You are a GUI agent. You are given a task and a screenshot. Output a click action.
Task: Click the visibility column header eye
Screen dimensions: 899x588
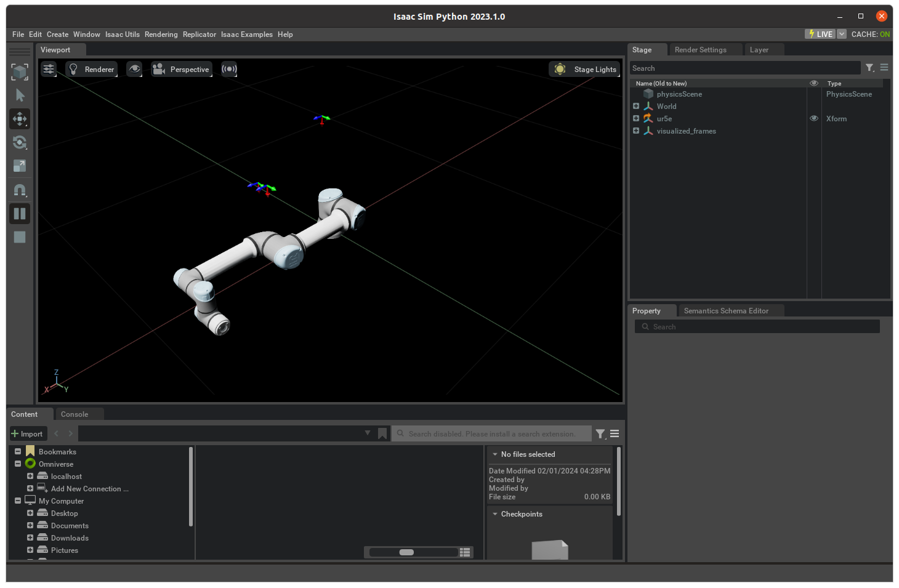click(x=814, y=83)
